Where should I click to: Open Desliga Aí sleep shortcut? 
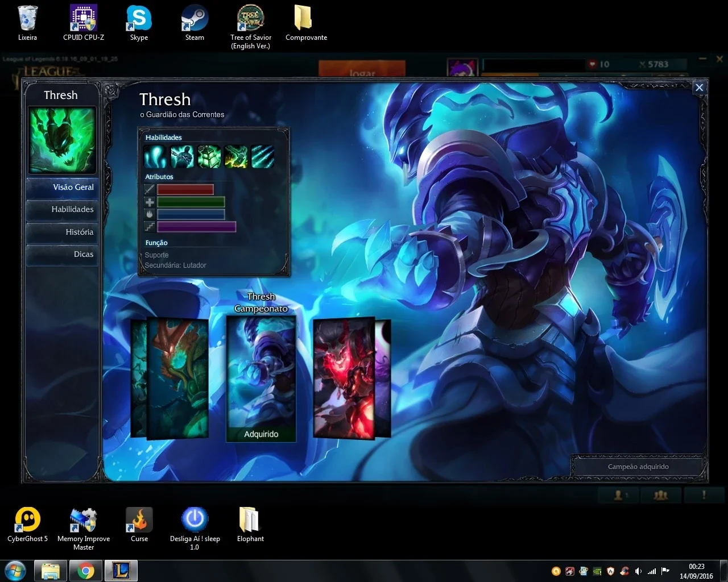pyautogui.click(x=195, y=529)
